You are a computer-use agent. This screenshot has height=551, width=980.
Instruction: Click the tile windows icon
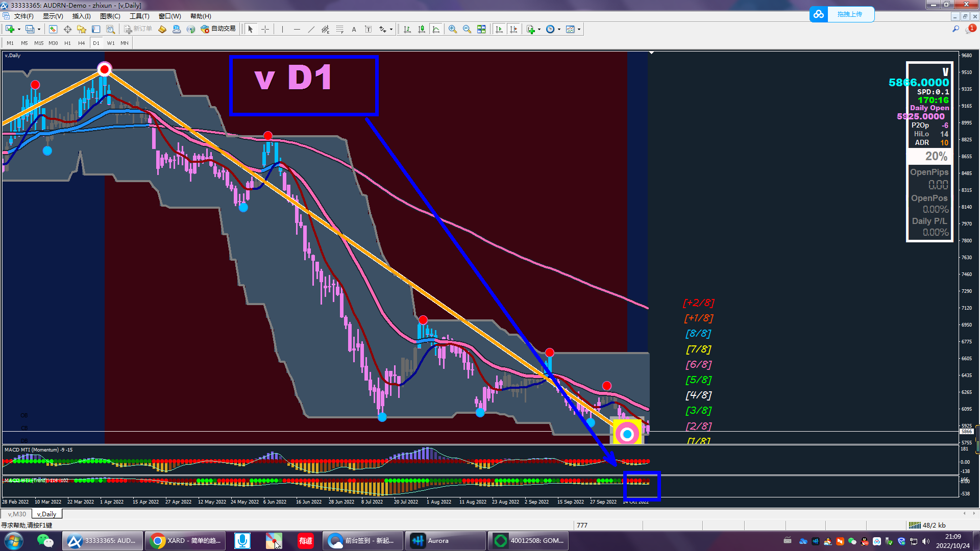(x=481, y=30)
